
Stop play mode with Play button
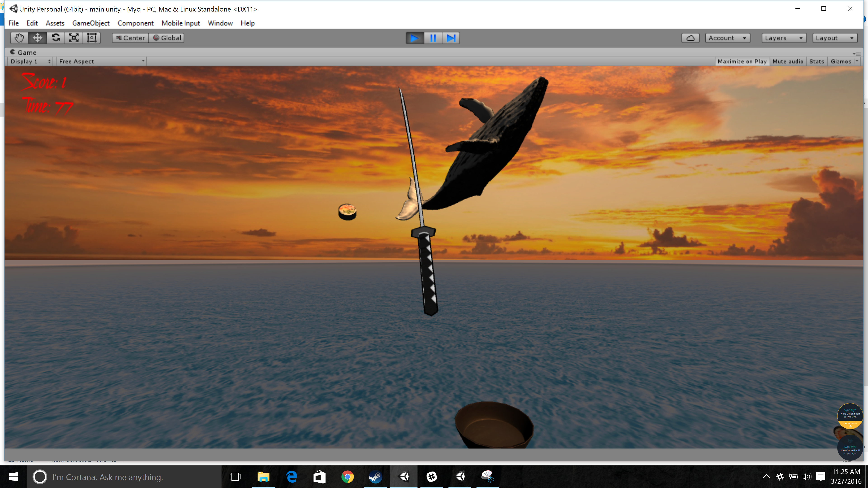tap(415, 38)
